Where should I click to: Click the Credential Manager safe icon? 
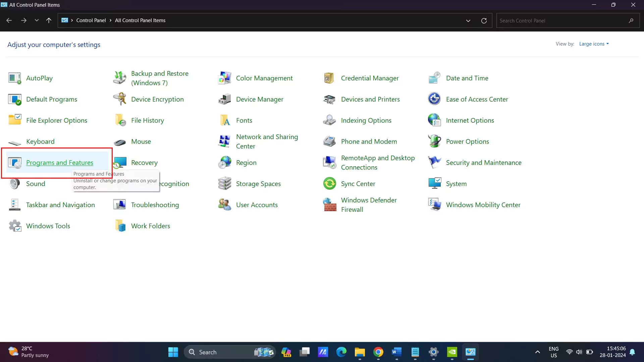pyautogui.click(x=329, y=78)
